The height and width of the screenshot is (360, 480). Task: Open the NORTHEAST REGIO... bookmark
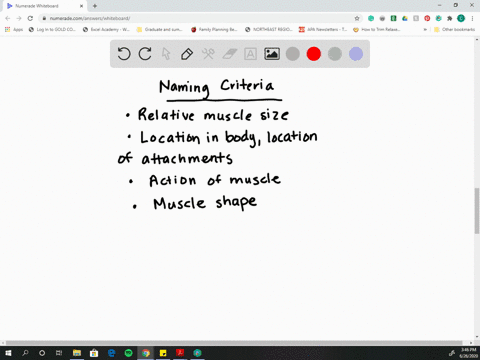(269, 29)
